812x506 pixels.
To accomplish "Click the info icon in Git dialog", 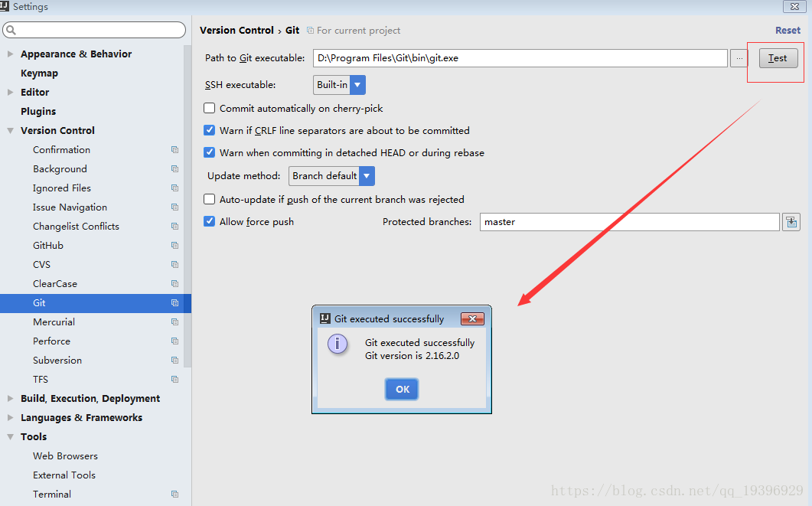I will point(338,344).
